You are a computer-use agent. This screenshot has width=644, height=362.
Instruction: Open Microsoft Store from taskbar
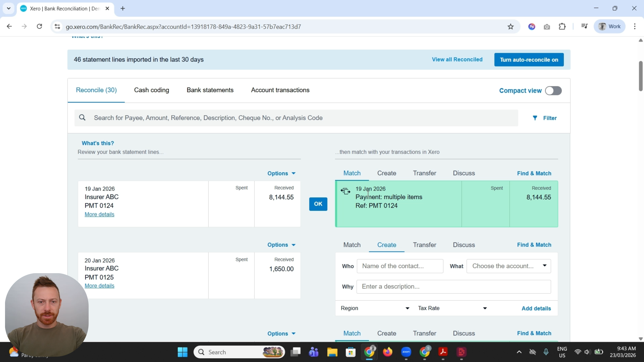[x=351, y=352]
